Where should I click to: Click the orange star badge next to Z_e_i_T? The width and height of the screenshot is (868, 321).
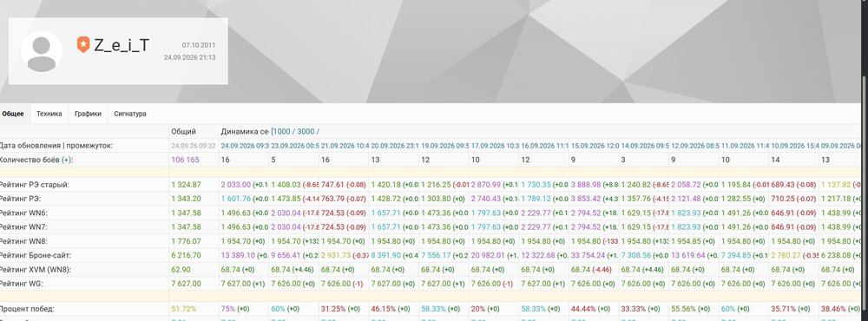click(x=83, y=45)
